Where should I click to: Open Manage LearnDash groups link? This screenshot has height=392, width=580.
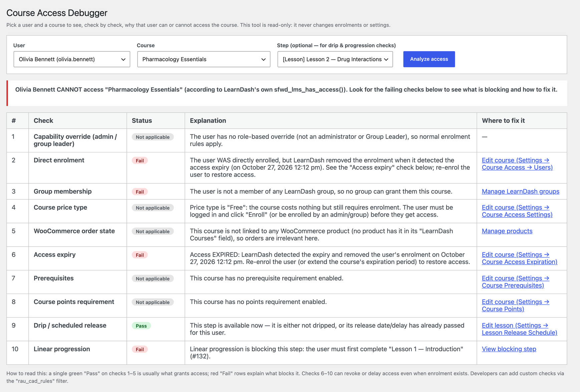click(x=521, y=191)
